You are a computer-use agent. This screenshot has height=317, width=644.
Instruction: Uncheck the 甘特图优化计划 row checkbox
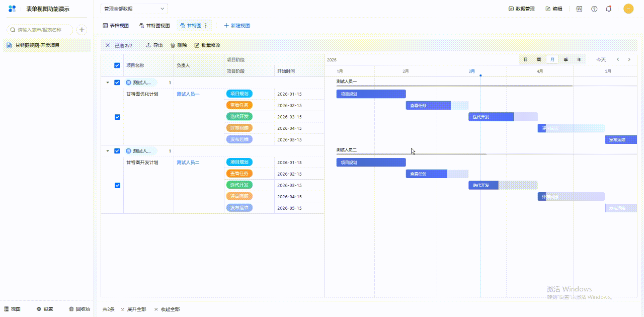(x=117, y=117)
